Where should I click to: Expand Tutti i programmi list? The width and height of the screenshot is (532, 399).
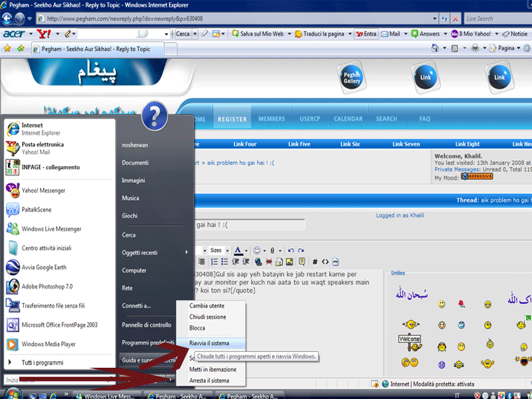click(x=43, y=362)
